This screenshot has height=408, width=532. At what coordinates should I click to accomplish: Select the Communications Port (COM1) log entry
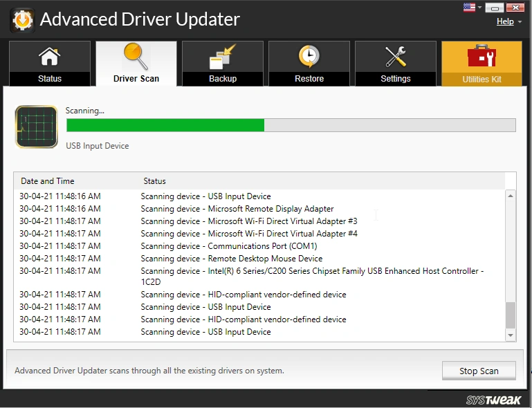pos(228,246)
